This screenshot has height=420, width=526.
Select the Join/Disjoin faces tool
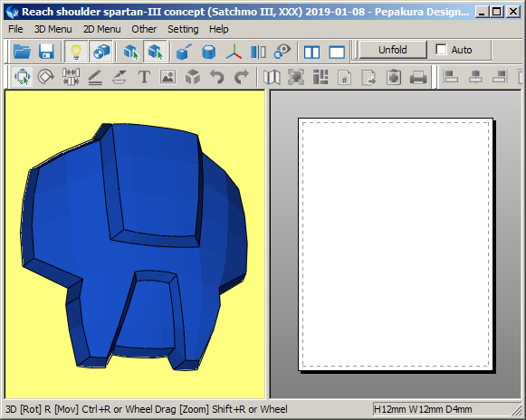(x=71, y=77)
